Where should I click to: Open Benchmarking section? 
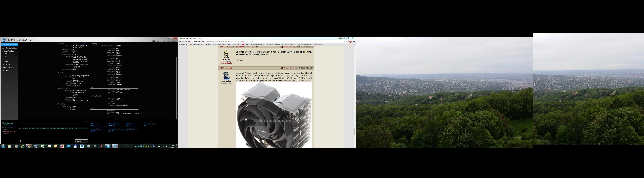pos(8,67)
